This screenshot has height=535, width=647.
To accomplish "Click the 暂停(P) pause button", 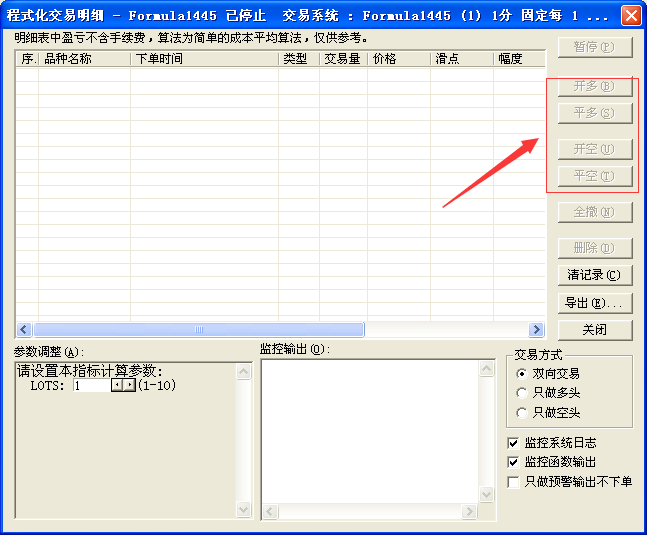I will [x=595, y=47].
